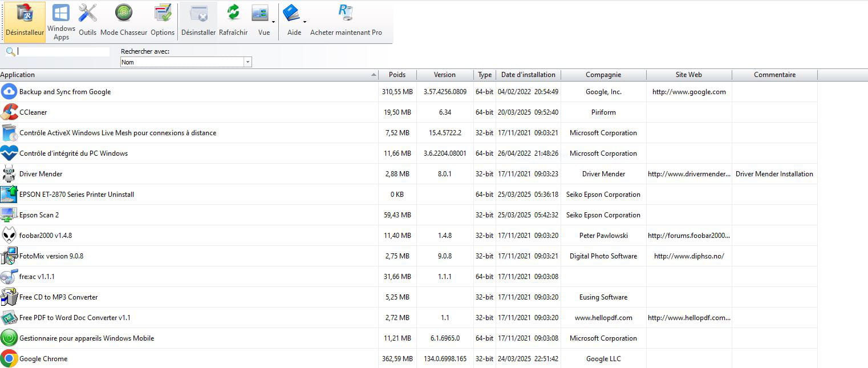Expand the Aide dropdown arrow
This screenshot has height=368, width=868.
click(x=305, y=22)
